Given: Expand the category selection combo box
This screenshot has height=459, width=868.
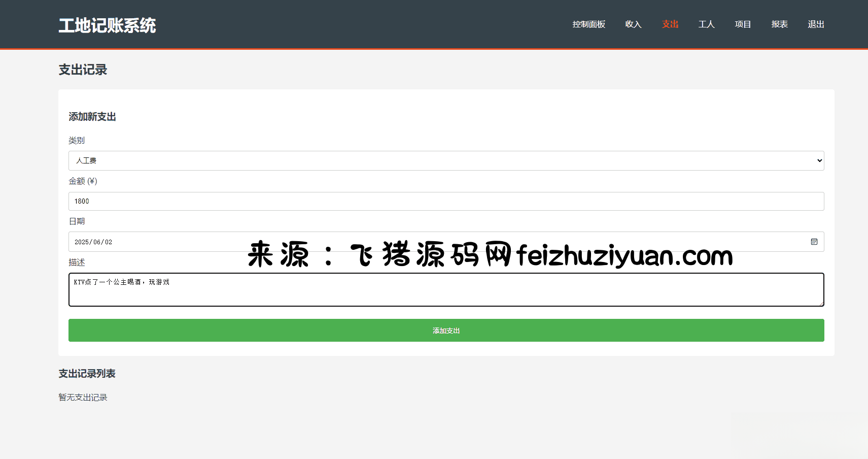Looking at the screenshot, I should pos(446,160).
